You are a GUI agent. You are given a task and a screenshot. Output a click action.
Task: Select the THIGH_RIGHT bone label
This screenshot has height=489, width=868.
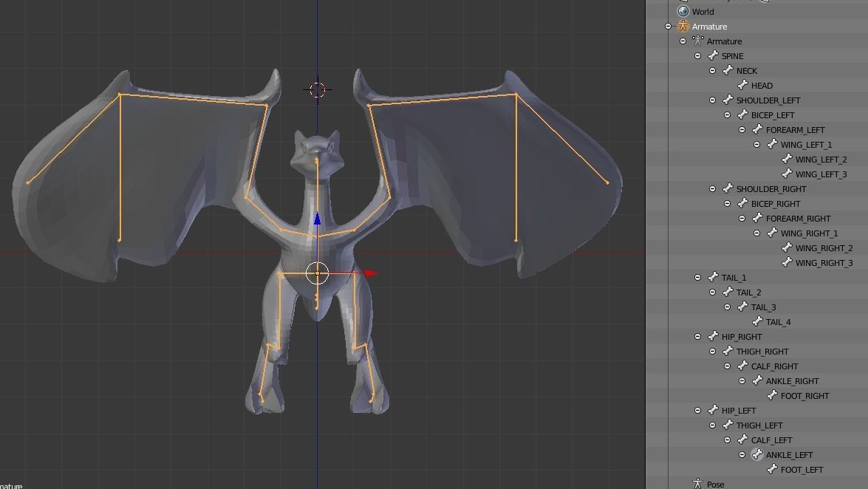[x=762, y=351]
